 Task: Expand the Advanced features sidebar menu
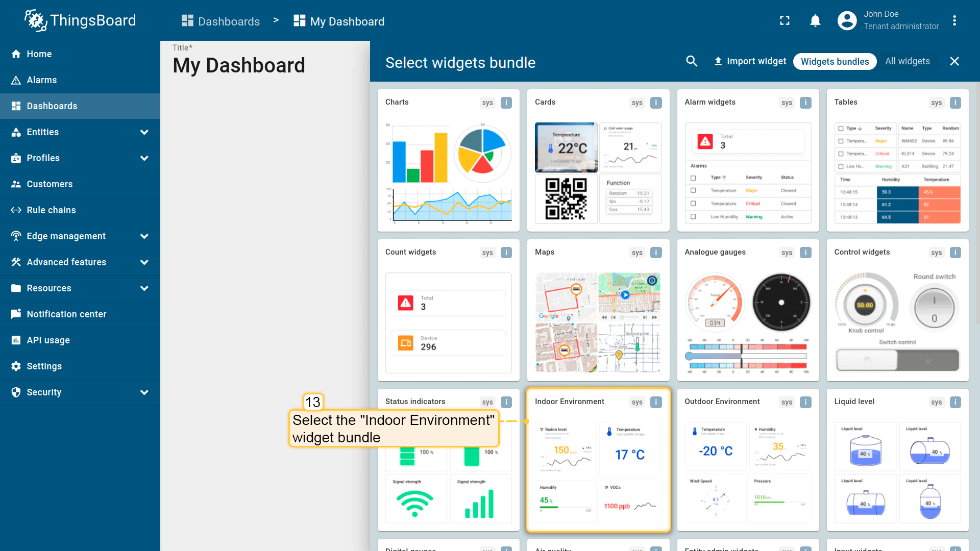click(144, 262)
